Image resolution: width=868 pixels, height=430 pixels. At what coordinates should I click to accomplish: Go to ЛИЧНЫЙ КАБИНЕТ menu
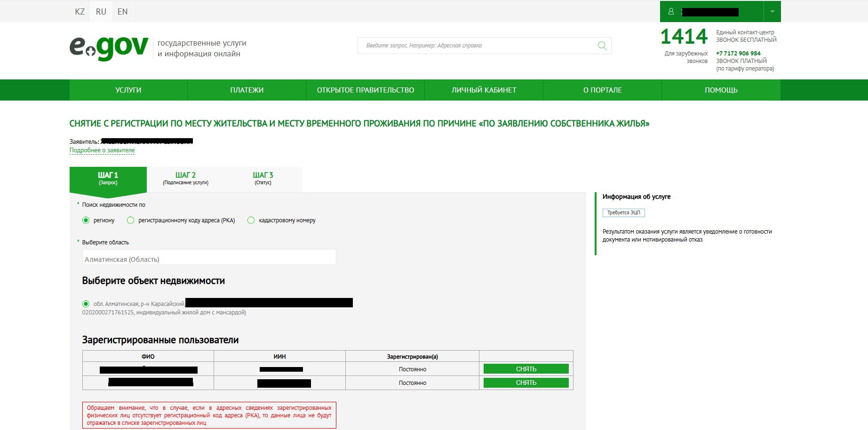[484, 90]
